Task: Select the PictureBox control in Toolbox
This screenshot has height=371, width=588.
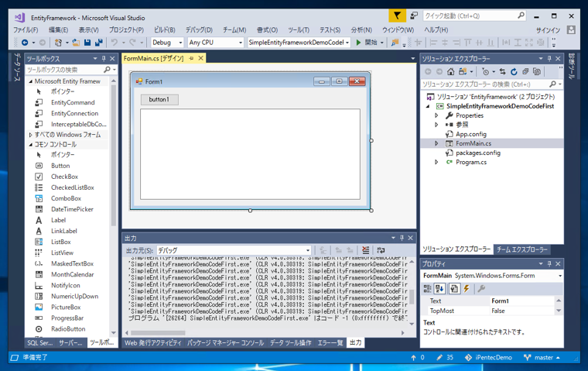Action: [66, 307]
